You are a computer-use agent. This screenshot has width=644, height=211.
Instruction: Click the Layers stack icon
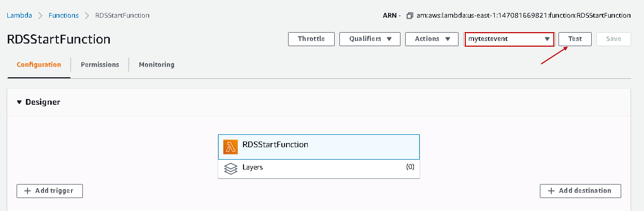(231, 168)
